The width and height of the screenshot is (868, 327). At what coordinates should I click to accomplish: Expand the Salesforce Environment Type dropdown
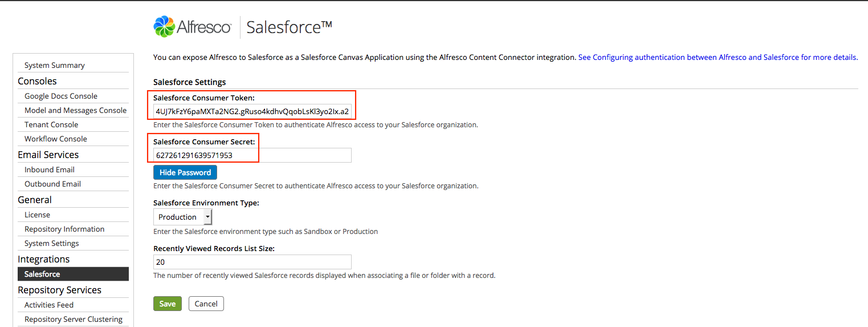tap(183, 217)
